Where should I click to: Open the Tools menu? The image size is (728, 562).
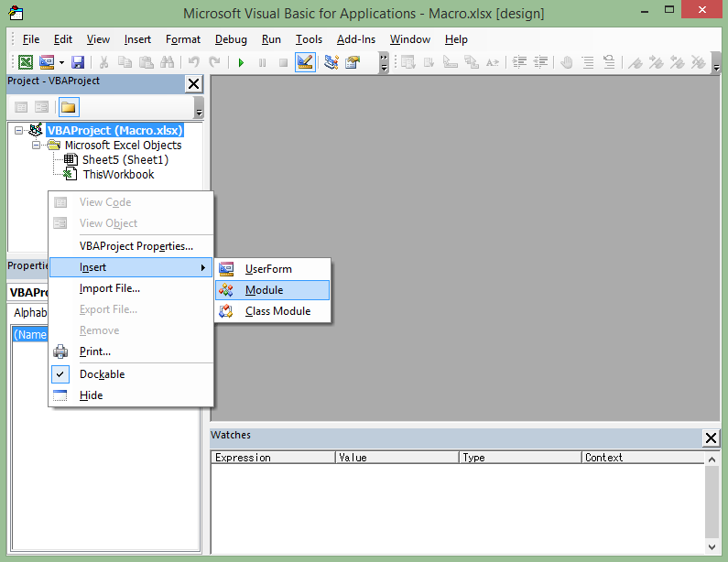(x=309, y=39)
